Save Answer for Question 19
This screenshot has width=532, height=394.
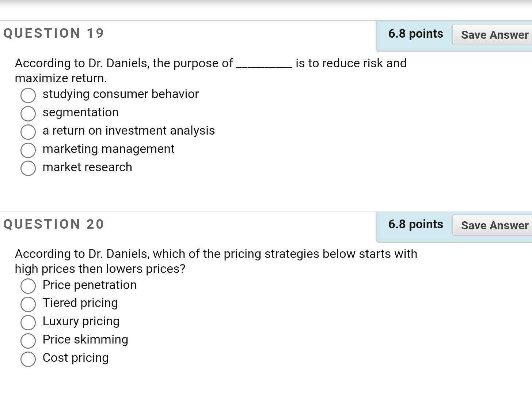494,35
